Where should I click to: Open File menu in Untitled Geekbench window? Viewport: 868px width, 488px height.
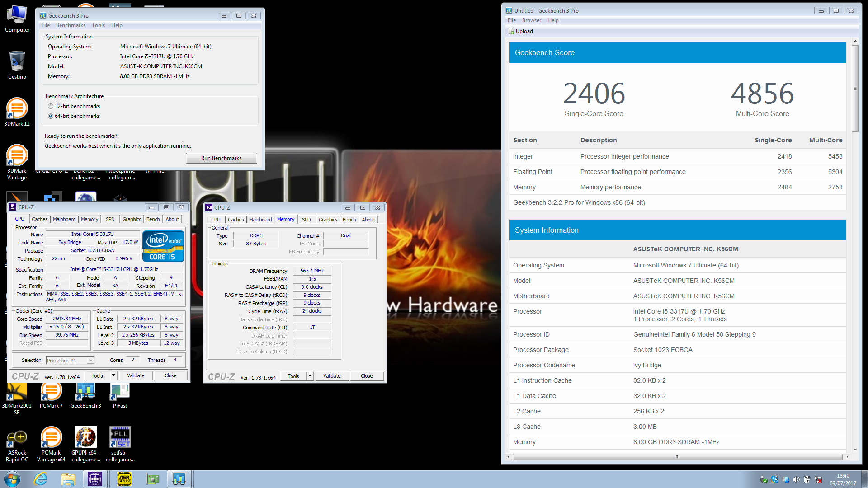[x=512, y=20]
